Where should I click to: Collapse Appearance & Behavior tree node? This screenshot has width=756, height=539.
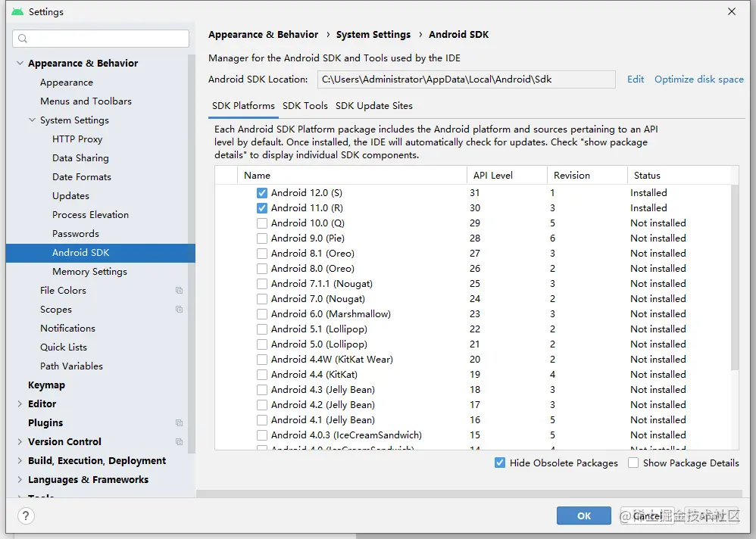(20, 63)
